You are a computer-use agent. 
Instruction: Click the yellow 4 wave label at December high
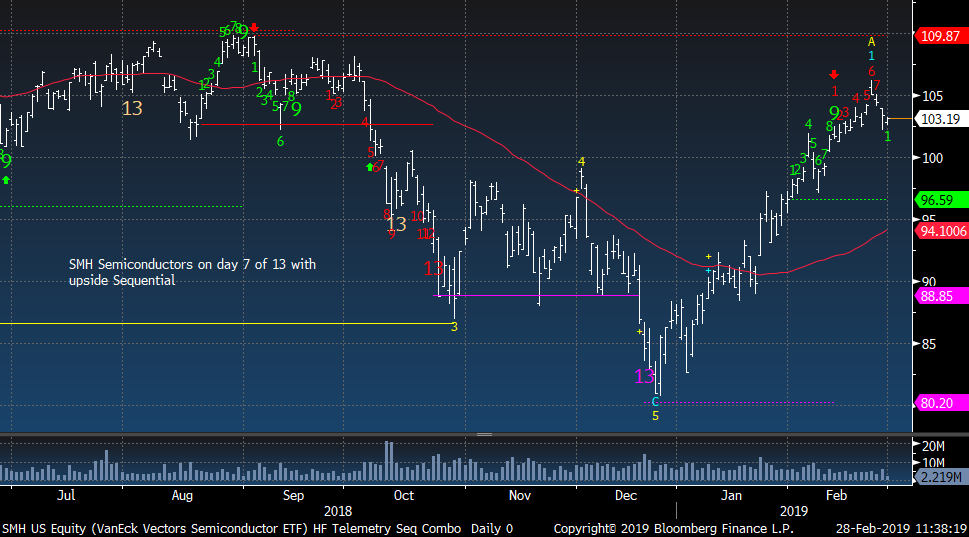point(581,162)
